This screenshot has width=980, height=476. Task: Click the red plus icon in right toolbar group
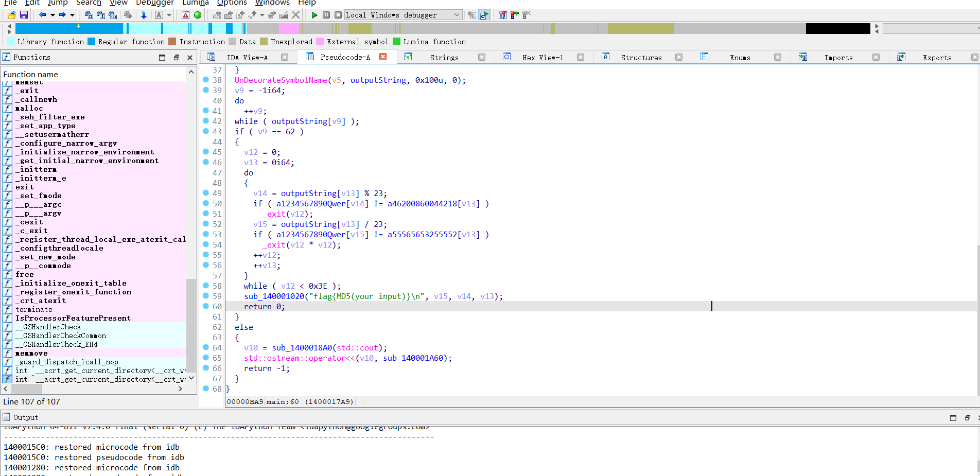pyautogui.click(x=515, y=15)
